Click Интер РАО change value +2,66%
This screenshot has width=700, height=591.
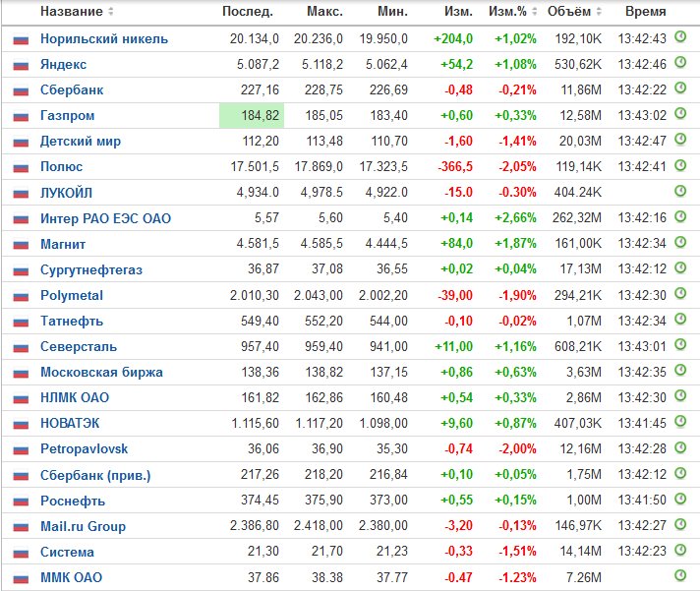tap(515, 218)
